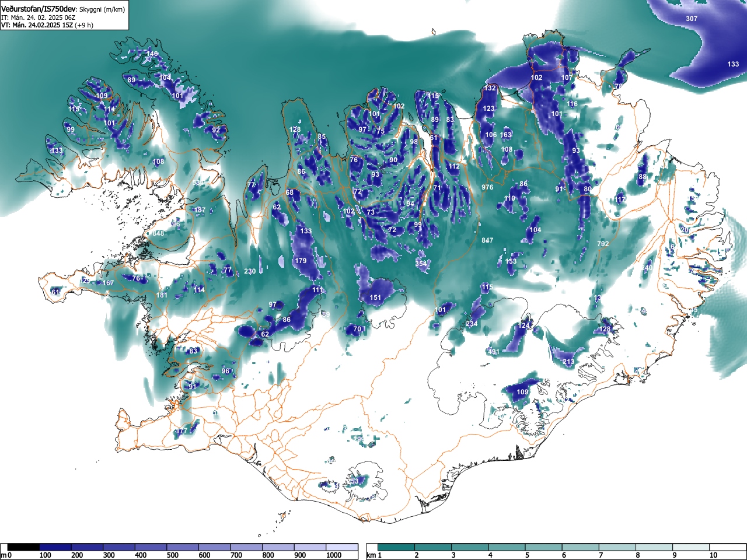The height and width of the screenshot is (560, 747).
Task: Click the 200 label in meter legend
Action: click(x=77, y=555)
